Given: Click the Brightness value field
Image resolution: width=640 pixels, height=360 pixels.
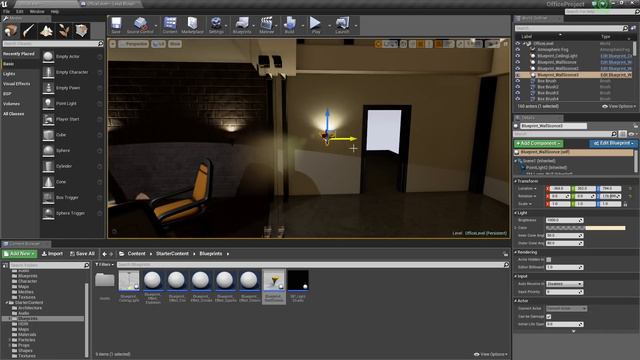Looking at the screenshot, I should 564,220.
